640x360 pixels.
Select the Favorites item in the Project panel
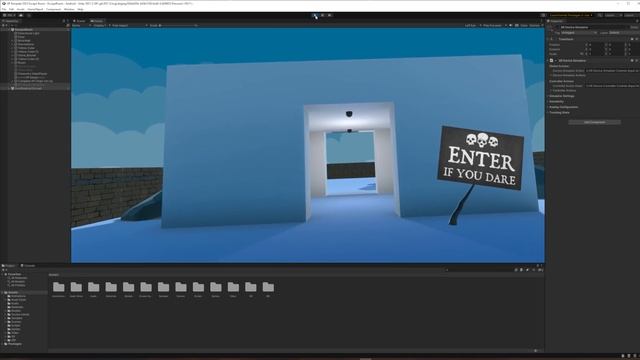coord(14,274)
